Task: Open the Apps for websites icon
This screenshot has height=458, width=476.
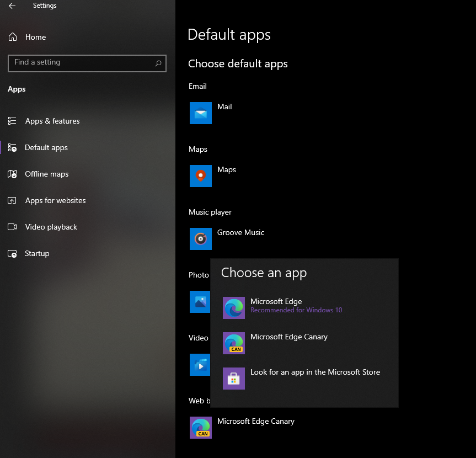Action: tap(12, 200)
